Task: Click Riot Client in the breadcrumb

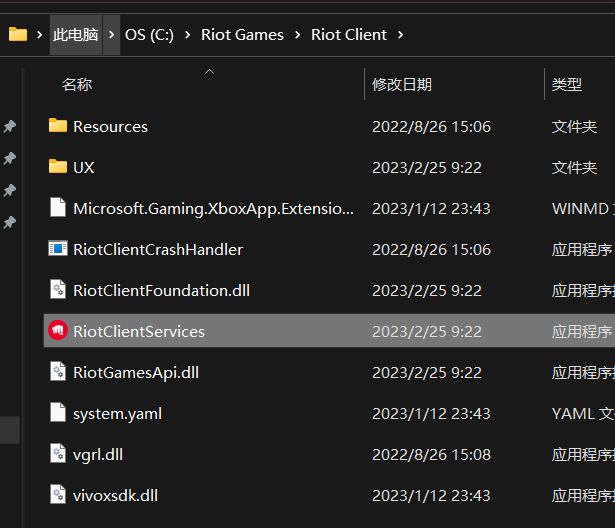Action: coord(349,35)
